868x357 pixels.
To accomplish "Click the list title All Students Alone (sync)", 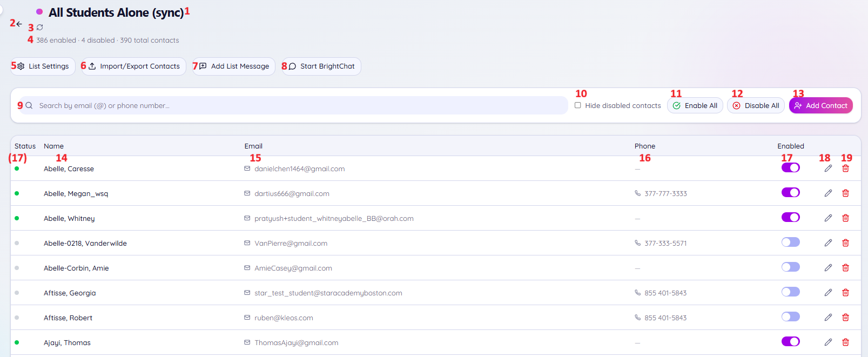I will click(116, 12).
